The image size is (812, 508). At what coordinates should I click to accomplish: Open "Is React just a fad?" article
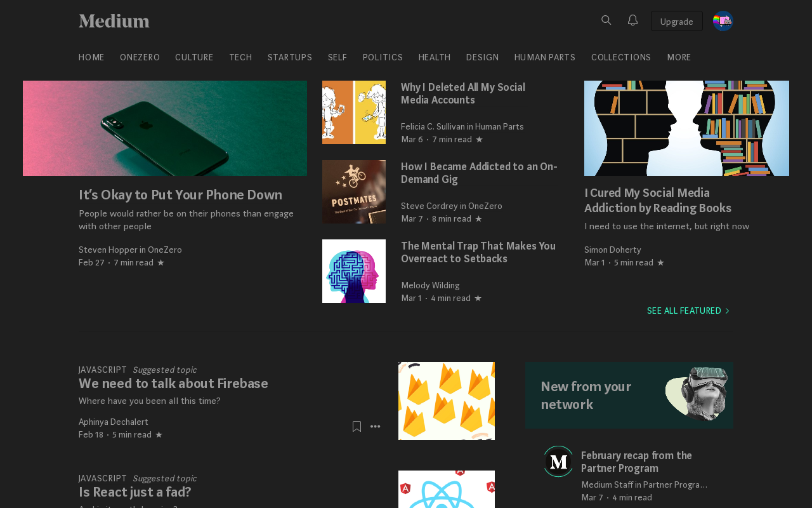pyautogui.click(x=134, y=492)
